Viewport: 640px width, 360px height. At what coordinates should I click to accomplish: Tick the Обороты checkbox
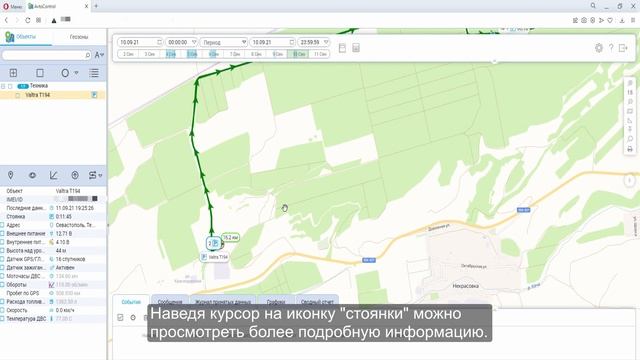(x=2, y=284)
